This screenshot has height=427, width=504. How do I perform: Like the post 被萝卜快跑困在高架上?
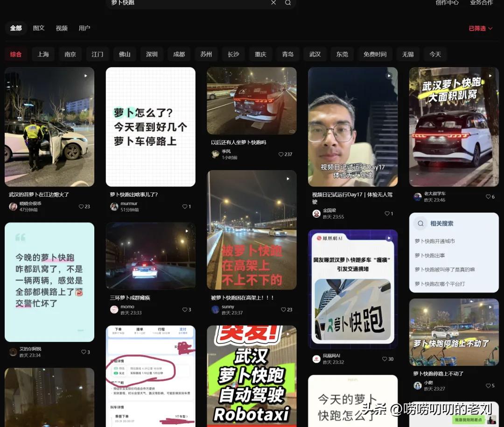284,310
